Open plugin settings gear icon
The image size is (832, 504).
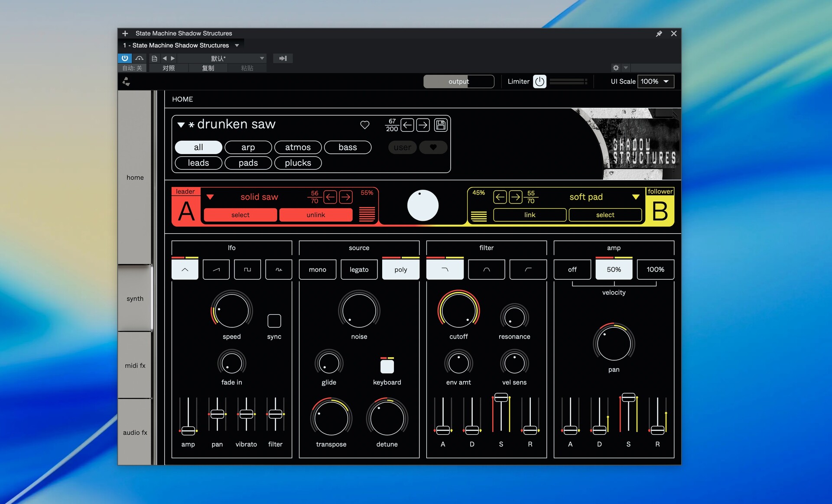click(x=616, y=68)
